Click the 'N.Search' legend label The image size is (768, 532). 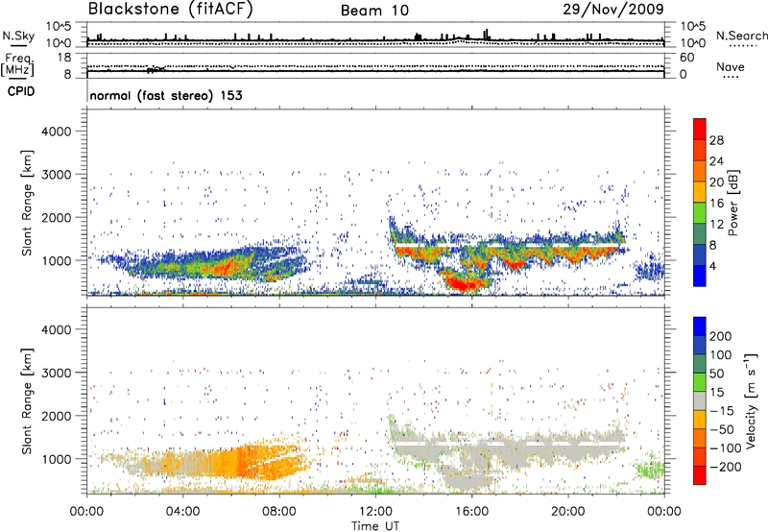point(741,36)
